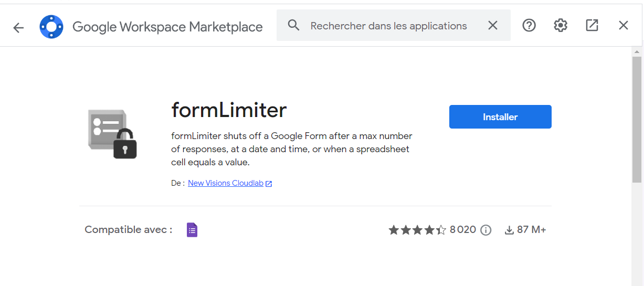
Task: Click the back arrow icon
Action: [18, 27]
